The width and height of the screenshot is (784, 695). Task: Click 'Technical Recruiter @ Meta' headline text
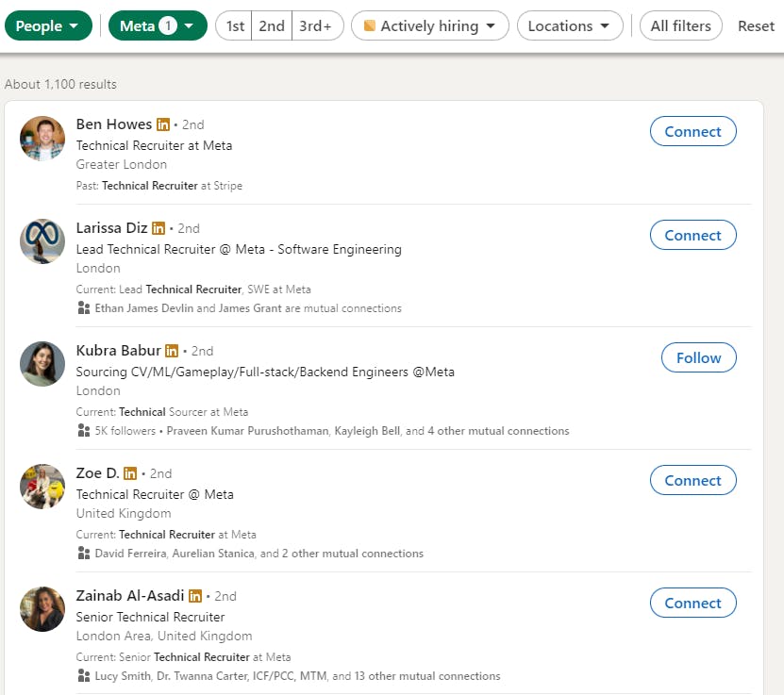(155, 494)
